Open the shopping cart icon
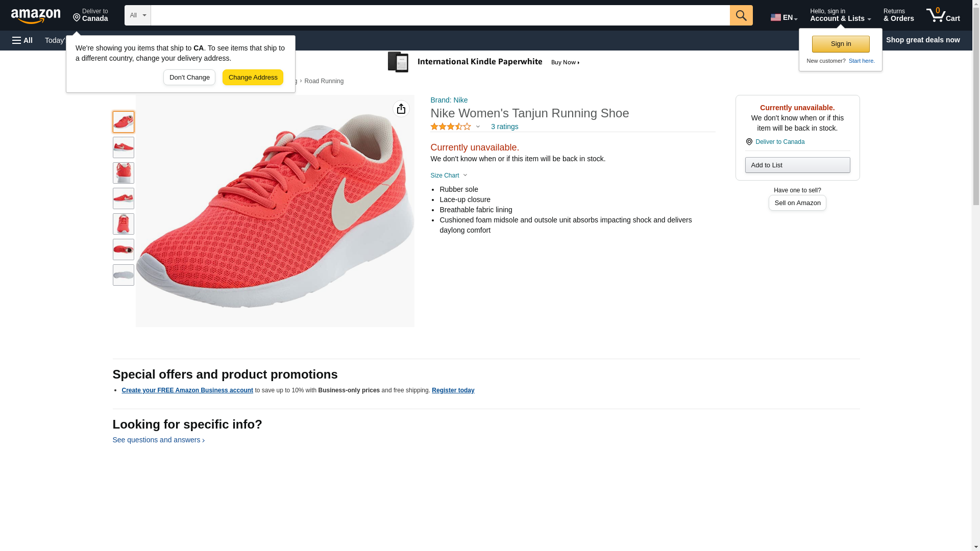980x551 pixels. (943, 15)
